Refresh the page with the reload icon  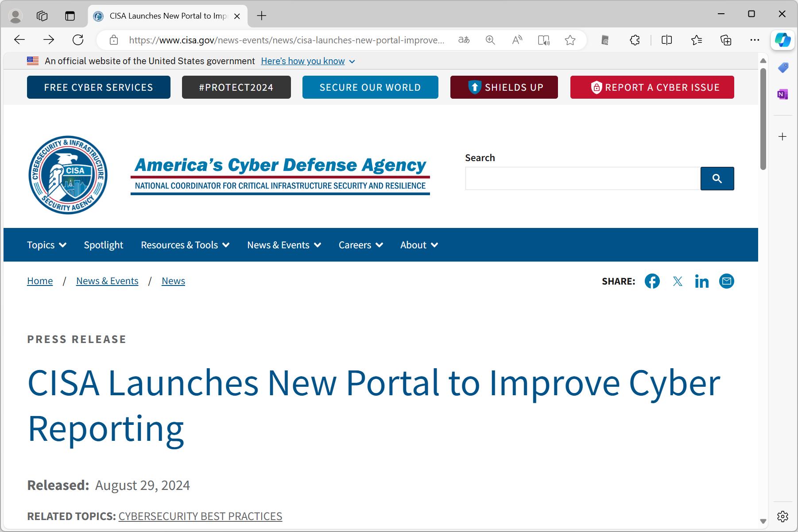(78, 40)
